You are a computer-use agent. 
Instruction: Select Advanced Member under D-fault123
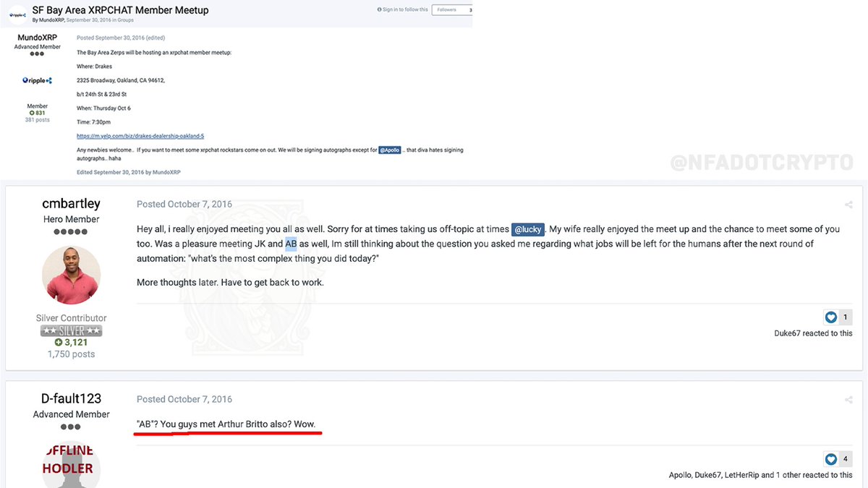pos(72,414)
